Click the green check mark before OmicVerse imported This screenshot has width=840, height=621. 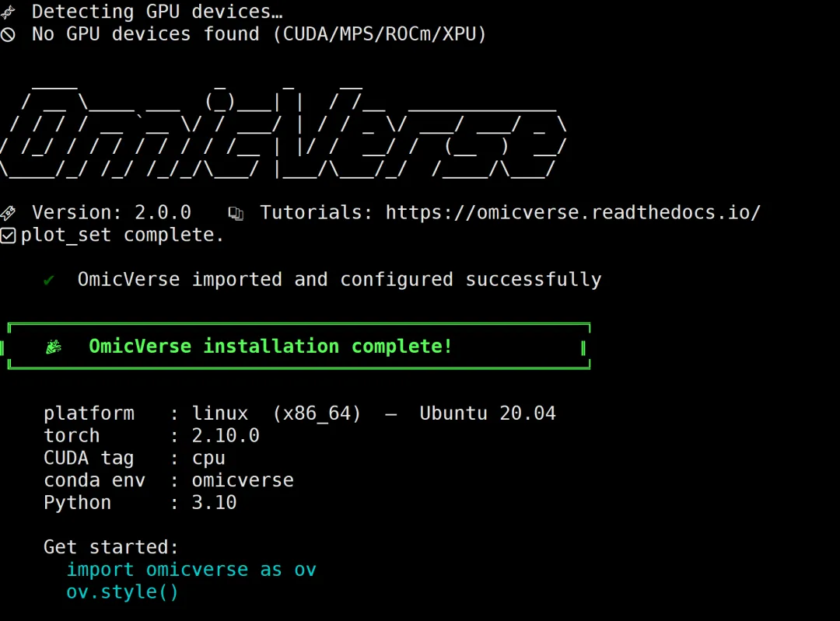(49, 280)
